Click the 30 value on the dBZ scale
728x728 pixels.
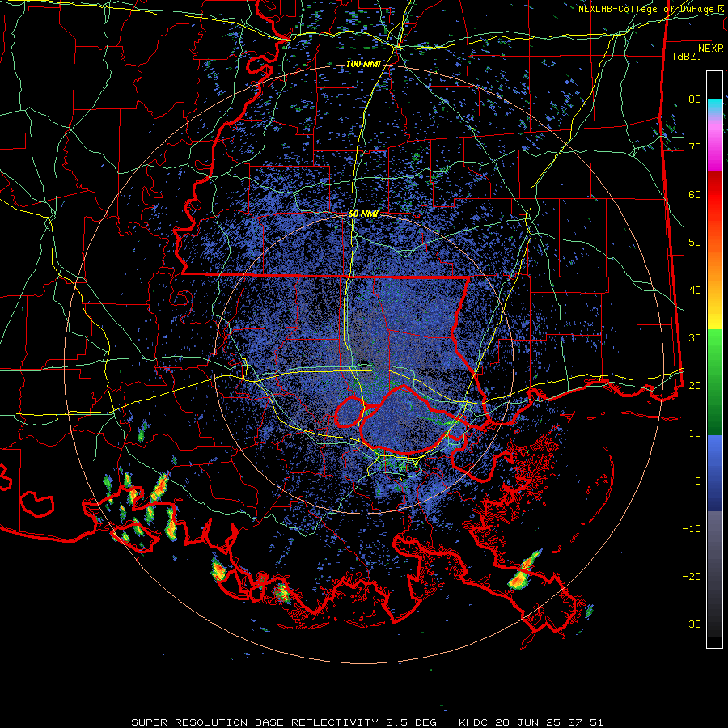[695, 338]
